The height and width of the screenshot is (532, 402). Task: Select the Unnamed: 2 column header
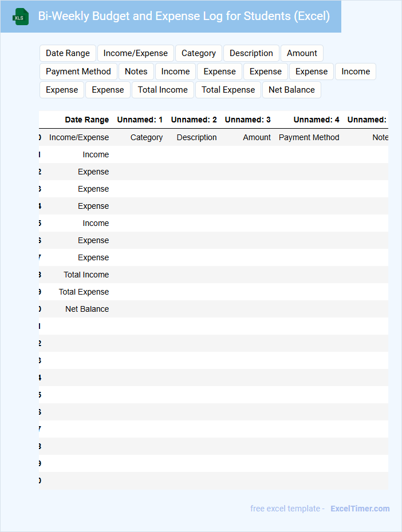[x=194, y=120]
